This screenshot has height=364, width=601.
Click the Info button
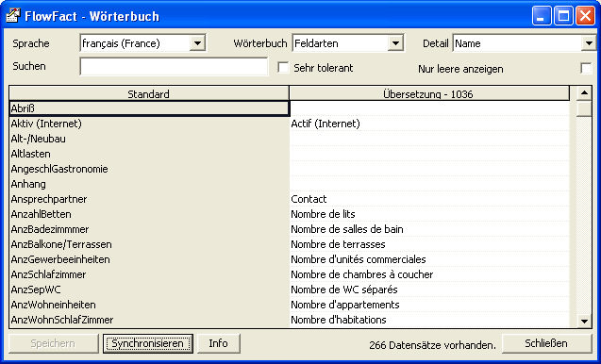click(x=219, y=343)
